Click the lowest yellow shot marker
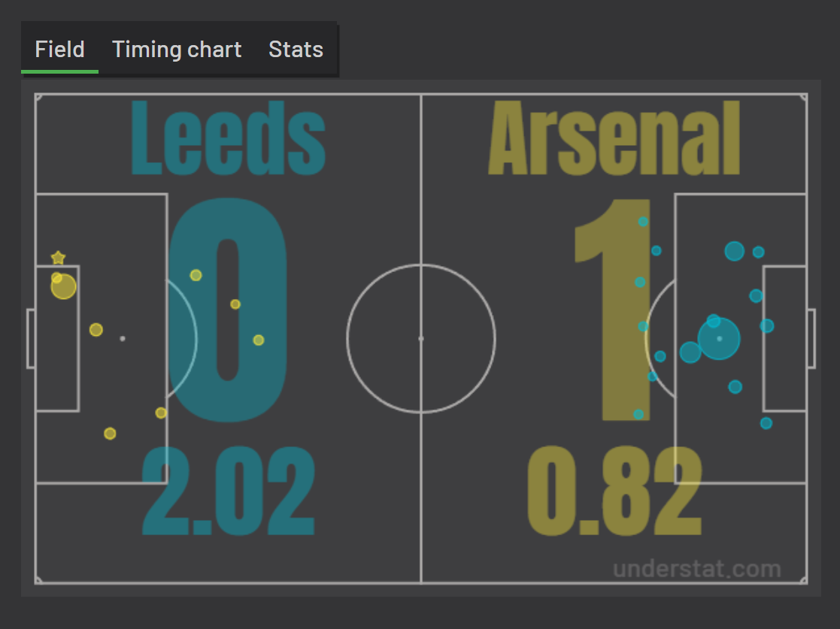Image resolution: width=840 pixels, height=629 pixels. coord(110,434)
